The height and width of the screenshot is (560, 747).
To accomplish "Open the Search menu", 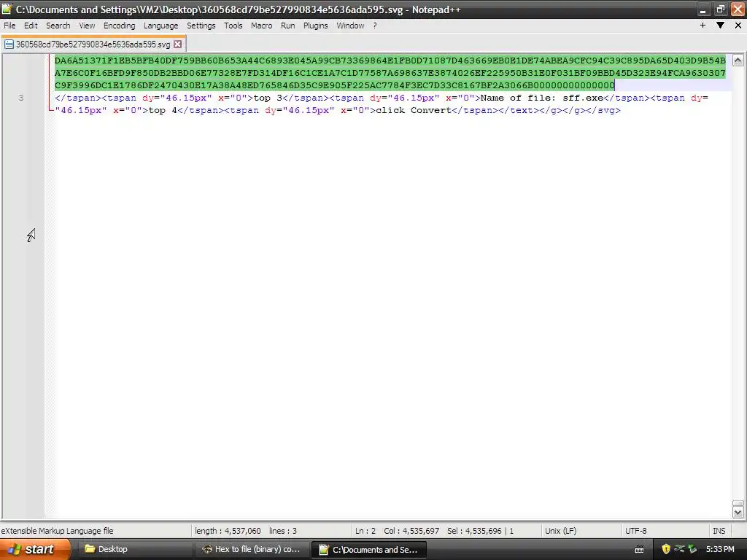I will [x=58, y=26].
